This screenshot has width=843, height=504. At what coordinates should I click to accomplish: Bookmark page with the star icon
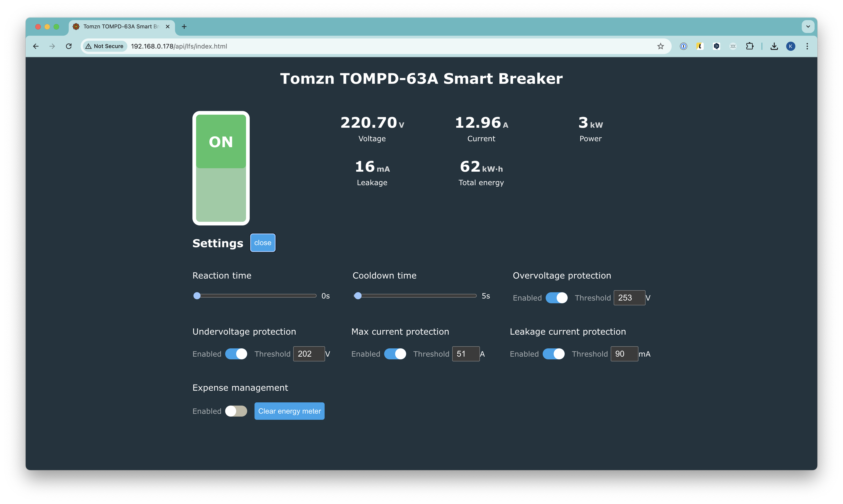pos(660,46)
